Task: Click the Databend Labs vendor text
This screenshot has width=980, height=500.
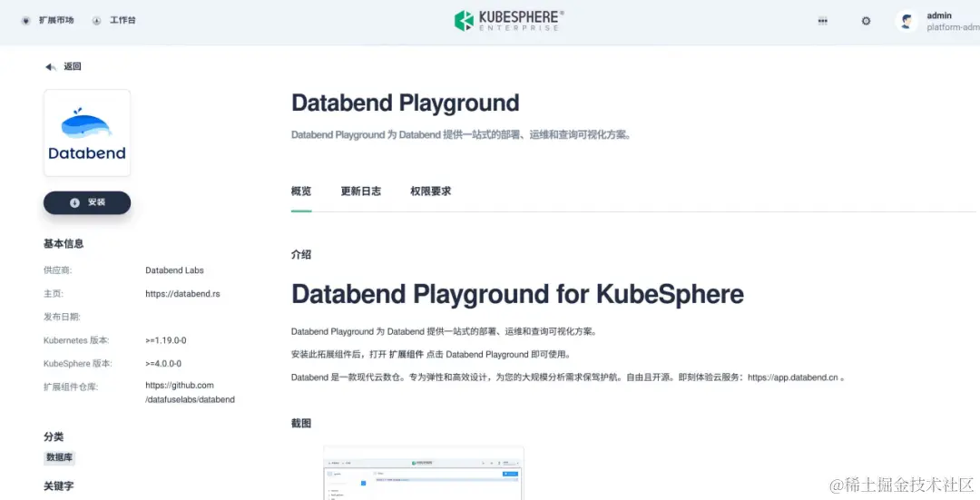Action: coord(174,270)
